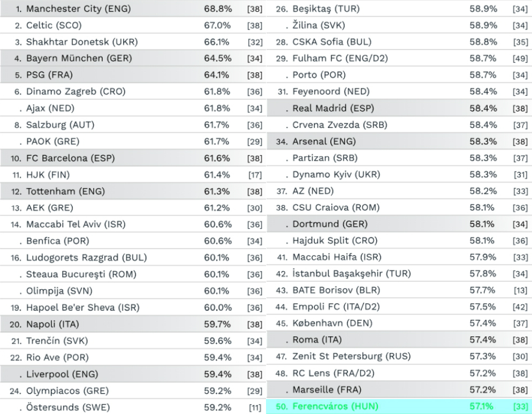The height and width of the screenshot is (414, 532).
Task: Click the highlighted Ferencváros (HUN) row
Action: coord(399,406)
